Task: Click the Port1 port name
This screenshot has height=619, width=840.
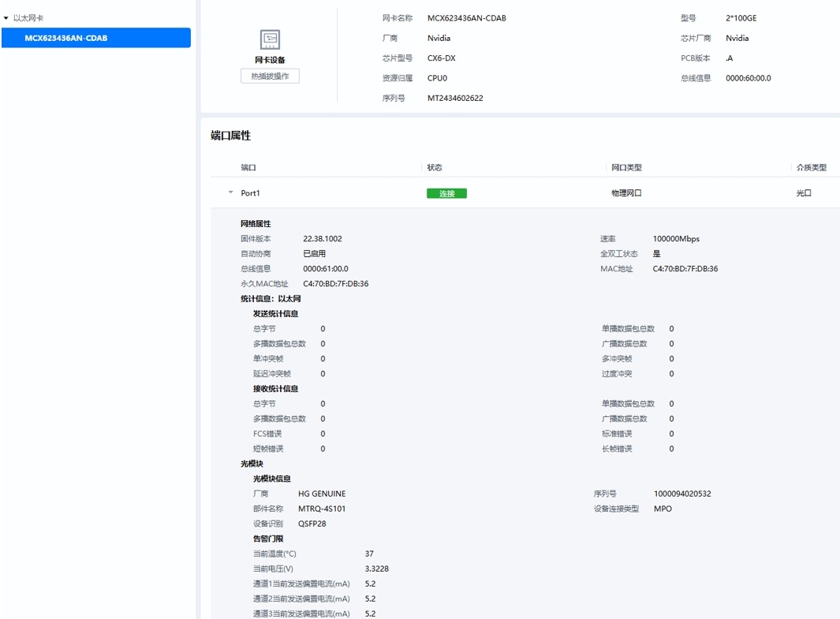Action: [250, 193]
